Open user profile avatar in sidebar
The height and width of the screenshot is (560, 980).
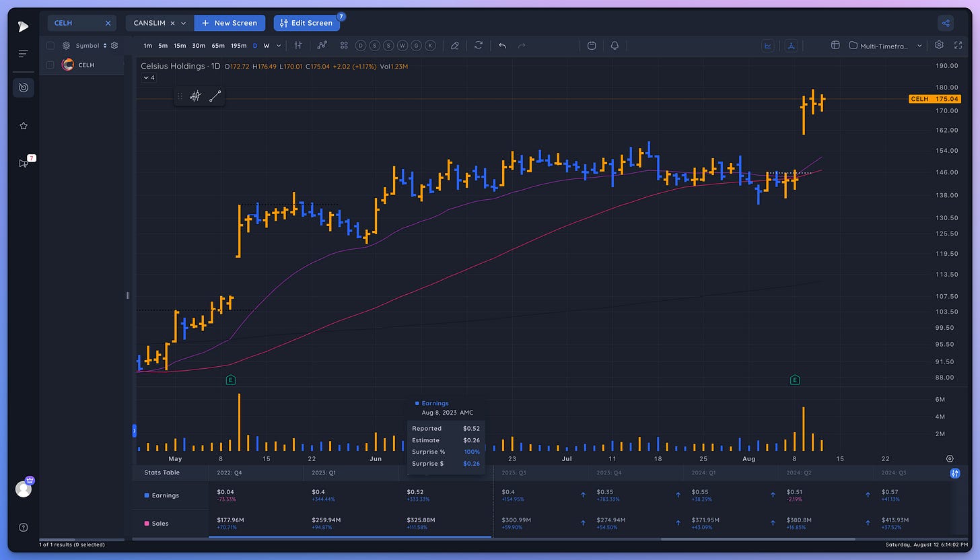coord(23,489)
